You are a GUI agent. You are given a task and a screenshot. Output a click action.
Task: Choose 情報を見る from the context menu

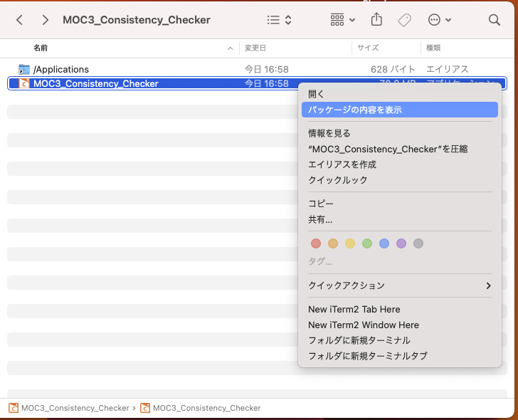(x=400, y=133)
